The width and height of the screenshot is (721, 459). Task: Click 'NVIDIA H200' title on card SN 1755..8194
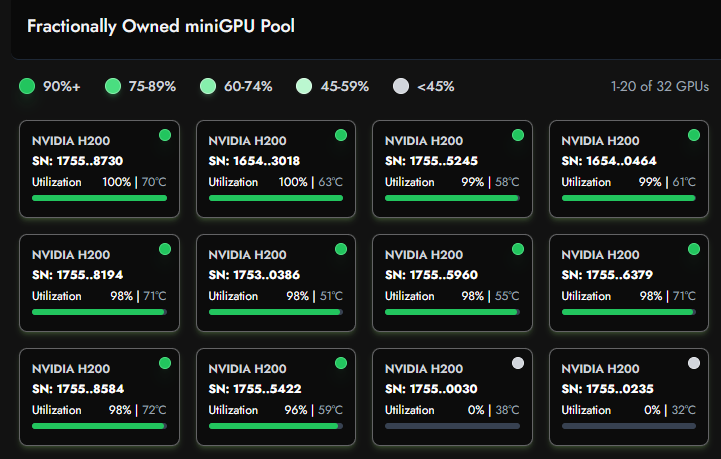71,255
